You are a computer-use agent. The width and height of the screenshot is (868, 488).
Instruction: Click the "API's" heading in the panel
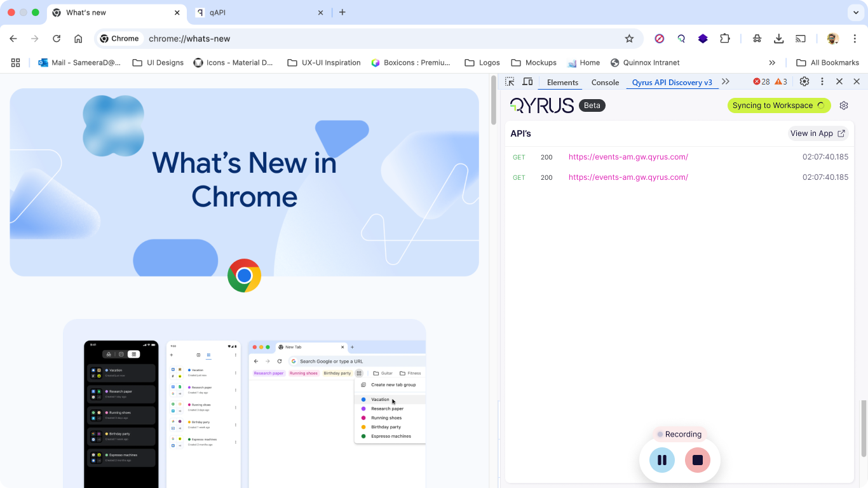tap(520, 133)
